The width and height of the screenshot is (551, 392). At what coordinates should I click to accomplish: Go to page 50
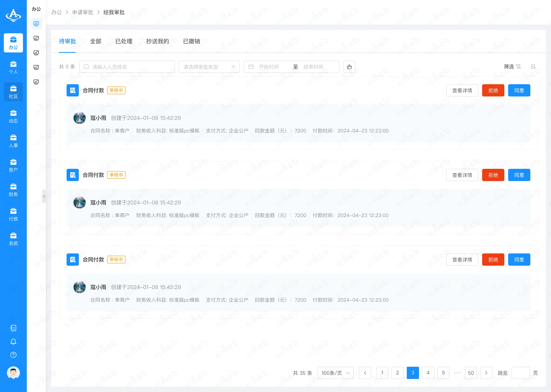471,373
